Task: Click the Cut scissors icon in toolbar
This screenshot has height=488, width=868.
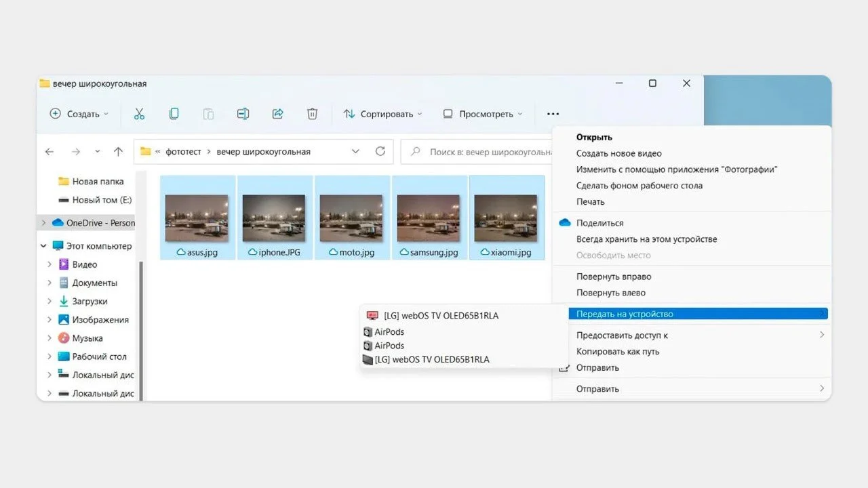Action: [x=139, y=114]
